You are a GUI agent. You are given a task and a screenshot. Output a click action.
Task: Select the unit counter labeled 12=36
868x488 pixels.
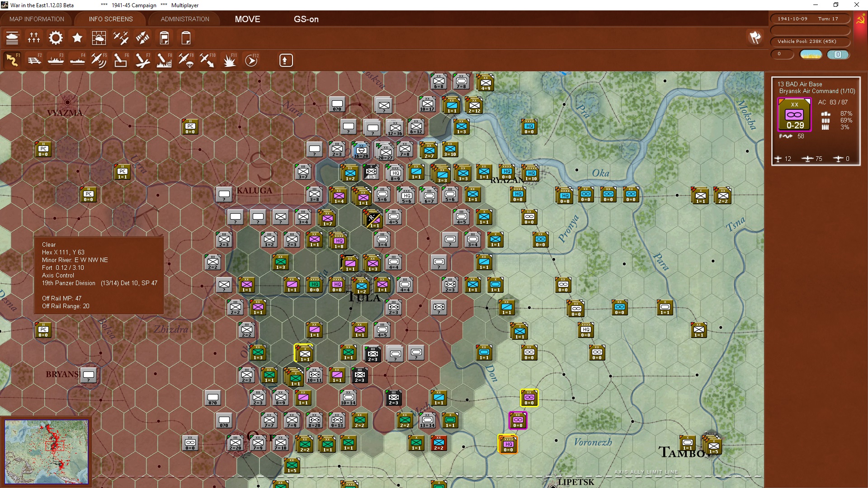pos(395,127)
